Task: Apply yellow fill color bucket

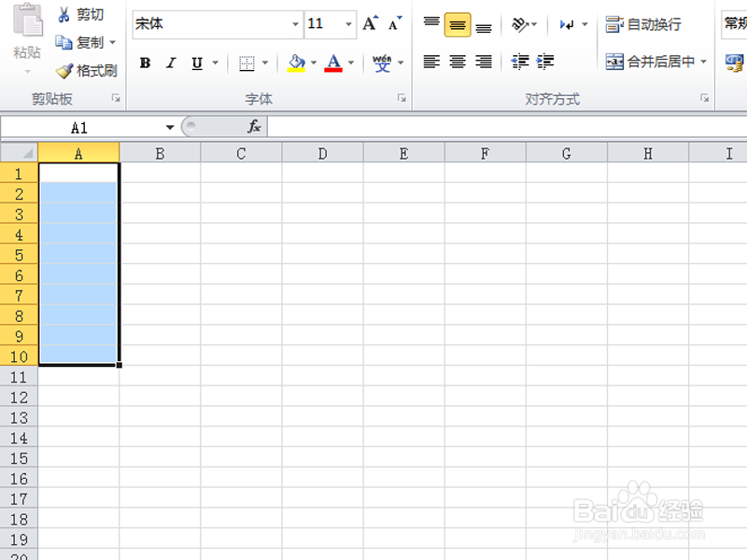Action: 296,63
